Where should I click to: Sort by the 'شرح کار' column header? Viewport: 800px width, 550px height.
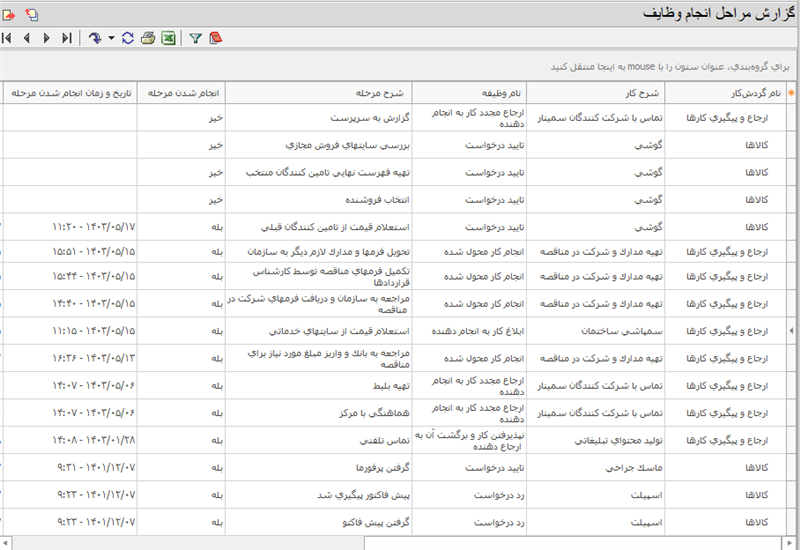[596, 93]
